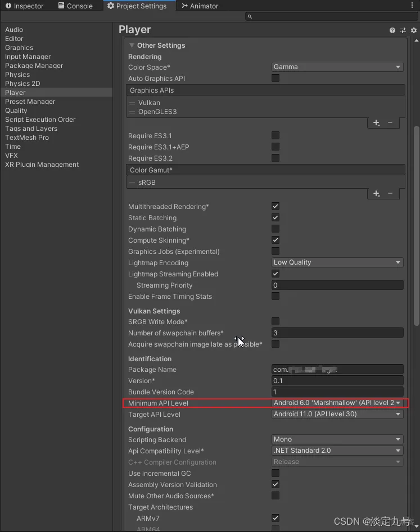Remove Graphics API with minus button
The width and height of the screenshot is (420, 532).
coord(390,122)
